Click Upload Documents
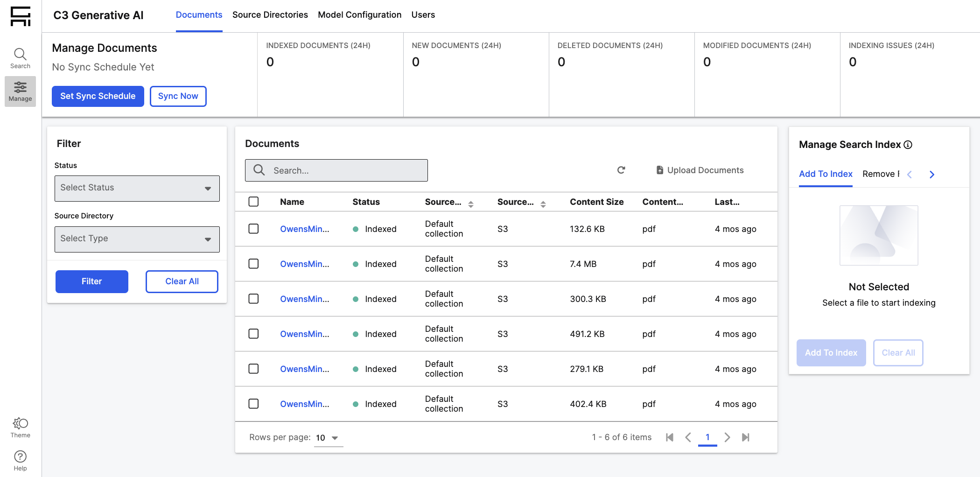The height and width of the screenshot is (477, 980). (700, 170)
